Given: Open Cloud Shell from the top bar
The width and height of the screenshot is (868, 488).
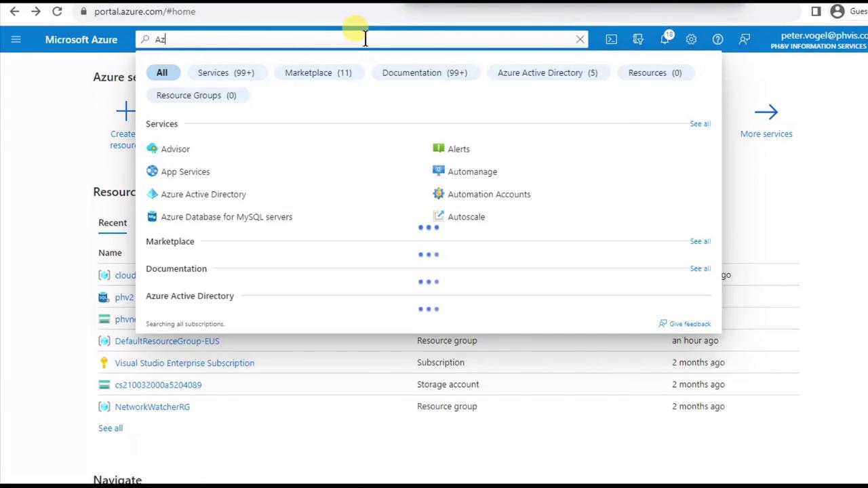Looking at the screenshot, I should tap(611, 39).
